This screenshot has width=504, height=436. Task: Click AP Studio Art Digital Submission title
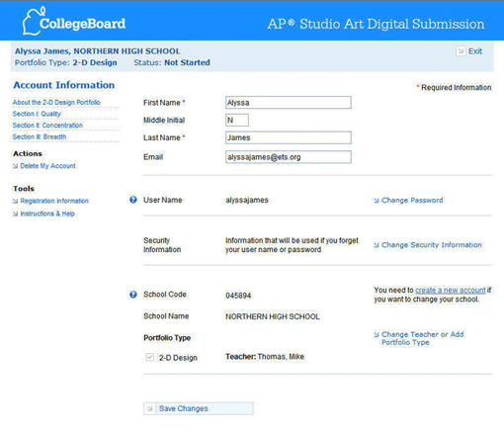point(376,24)
